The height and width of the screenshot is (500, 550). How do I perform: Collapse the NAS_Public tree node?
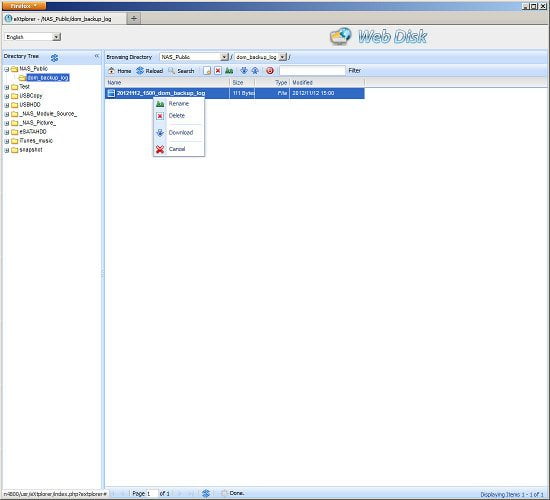point(7,69)
